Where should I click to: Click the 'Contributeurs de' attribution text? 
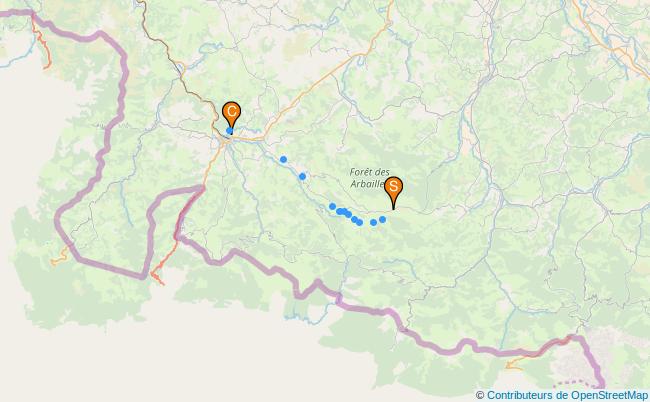pos(527,395)
